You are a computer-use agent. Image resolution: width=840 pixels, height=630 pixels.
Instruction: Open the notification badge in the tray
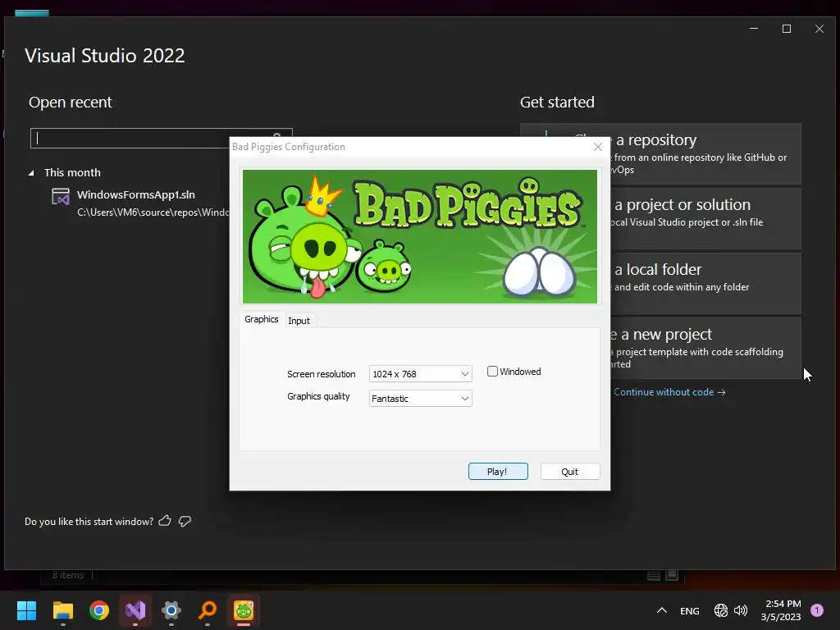816,609
